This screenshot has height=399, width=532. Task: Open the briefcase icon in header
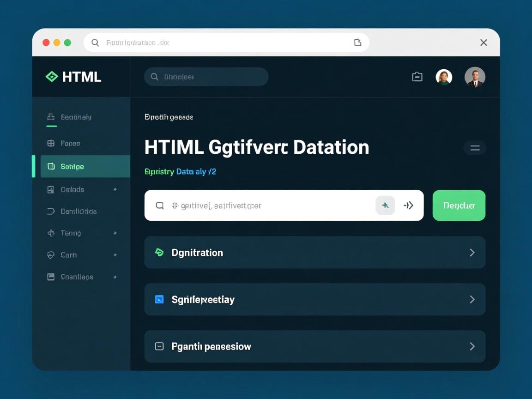click(417, 77)
